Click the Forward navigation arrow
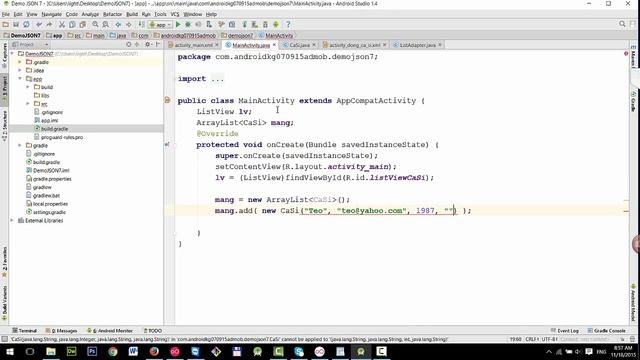Screen dimensions: 640x360 pyautogui.click(x=128, y=24)
